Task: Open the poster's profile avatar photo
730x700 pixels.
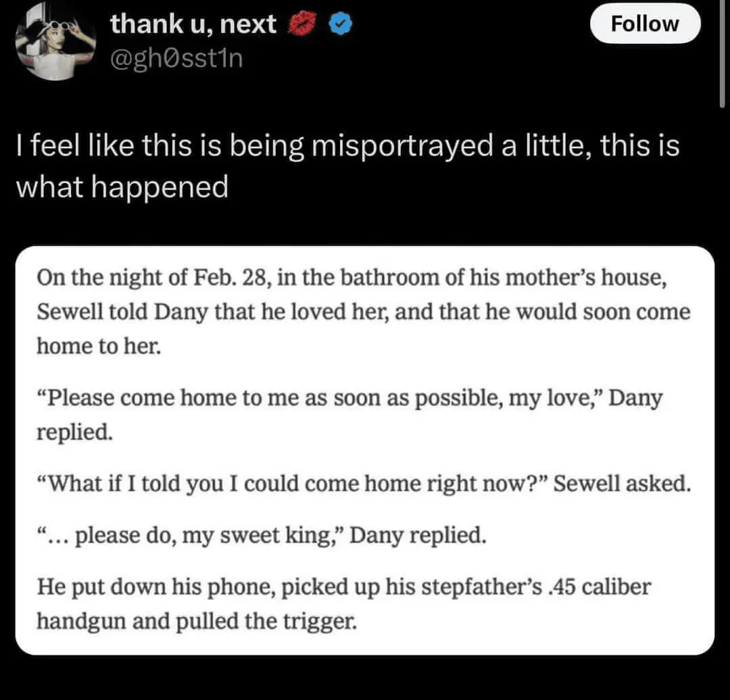Action: click(x=56, y=42)
